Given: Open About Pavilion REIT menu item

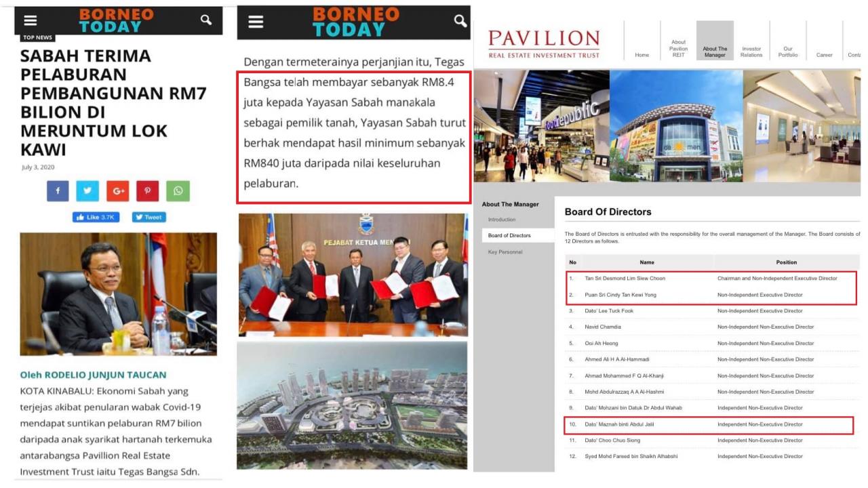Looking at the screenshot, I should (678, 48).
